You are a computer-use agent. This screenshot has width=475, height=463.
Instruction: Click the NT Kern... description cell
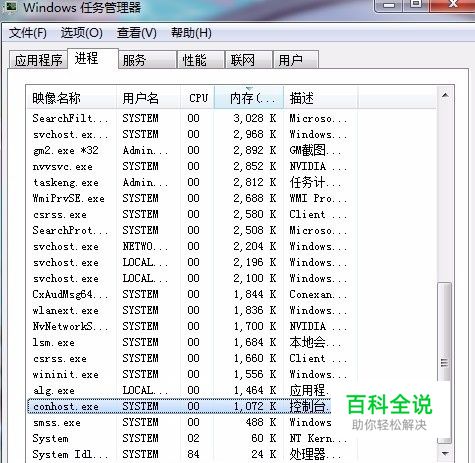pos(318,438)
